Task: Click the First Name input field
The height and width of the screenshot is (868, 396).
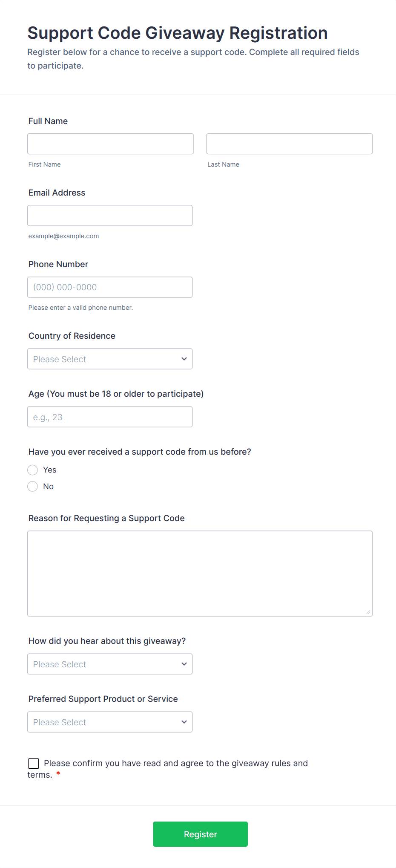Action: pyautogui.click(x=110, y=144)
